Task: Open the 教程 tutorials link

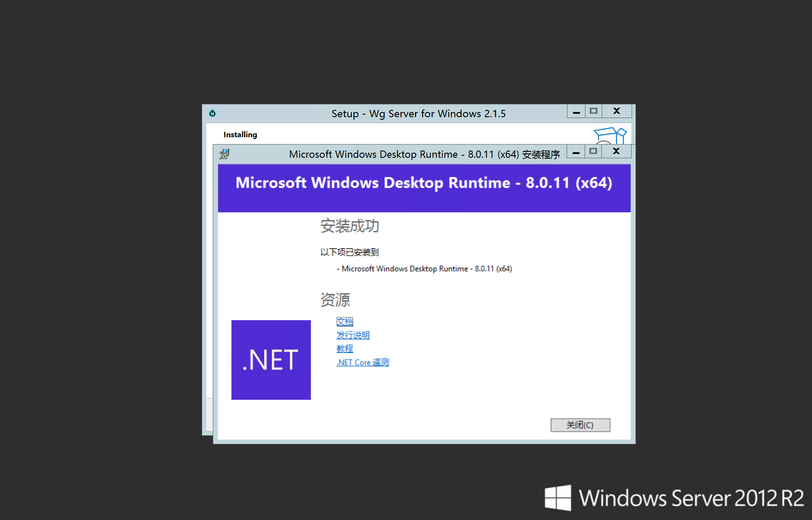Action: [x=345, y=349]
